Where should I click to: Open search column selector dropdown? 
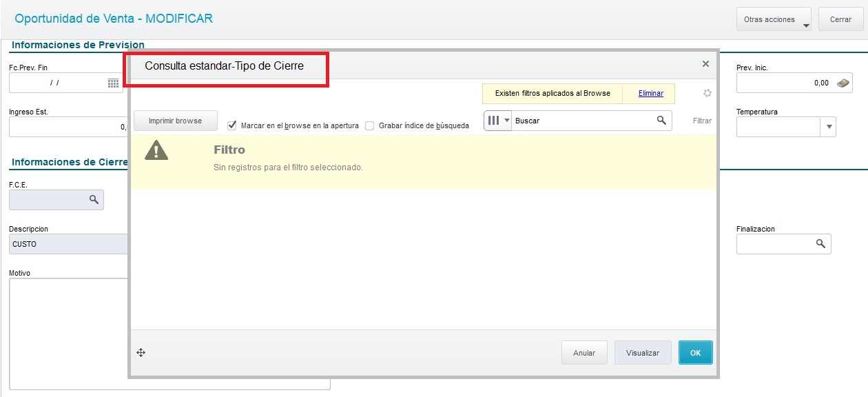click(498, 121)
